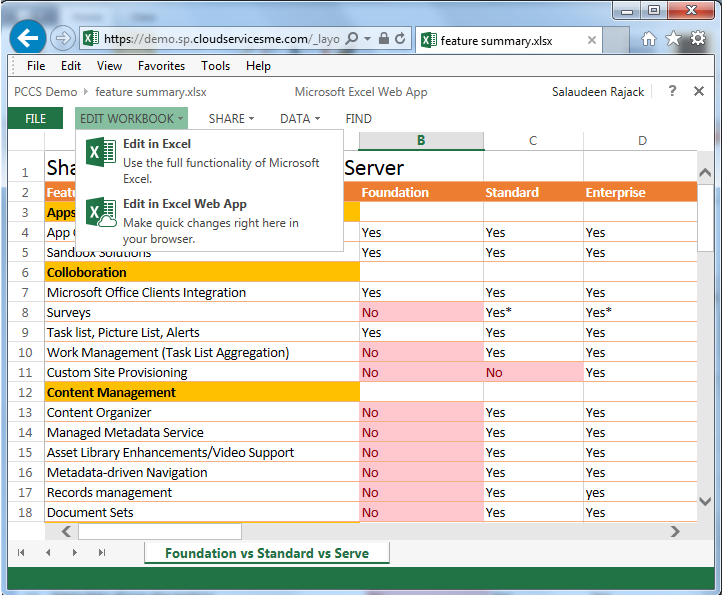The image size is (722, 595).
Task: Click the Yes* cell under Enterprise
Action: pos(640,312)
